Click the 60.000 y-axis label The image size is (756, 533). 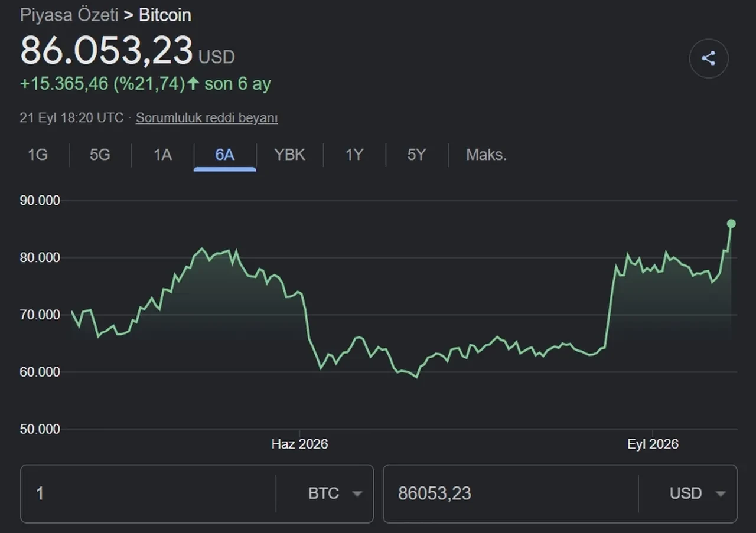coord(40,372)
